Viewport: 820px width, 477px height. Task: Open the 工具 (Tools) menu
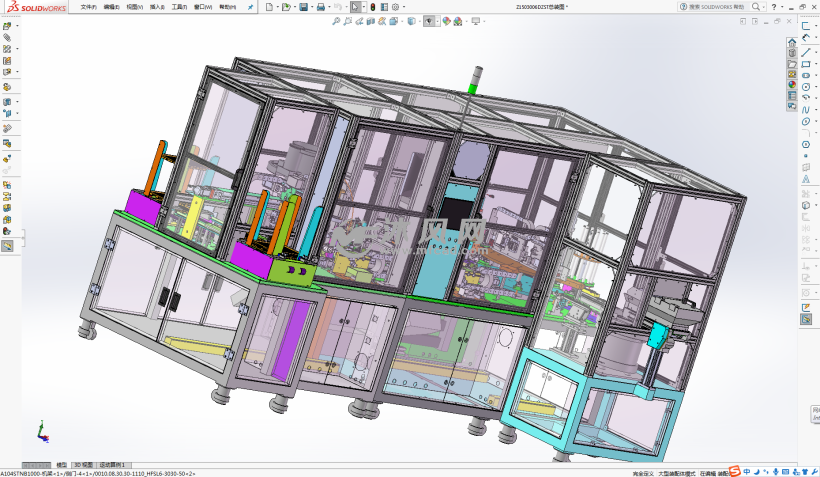pyautogui.click(x=179, y=7)
